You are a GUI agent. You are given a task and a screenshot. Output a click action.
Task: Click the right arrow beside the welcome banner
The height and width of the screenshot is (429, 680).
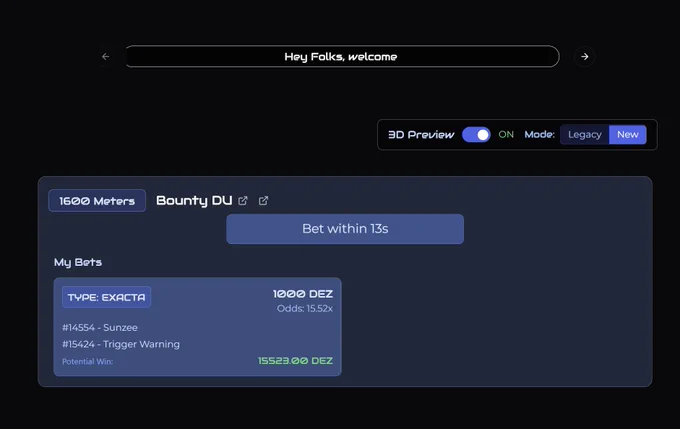[x=585, y=56]
